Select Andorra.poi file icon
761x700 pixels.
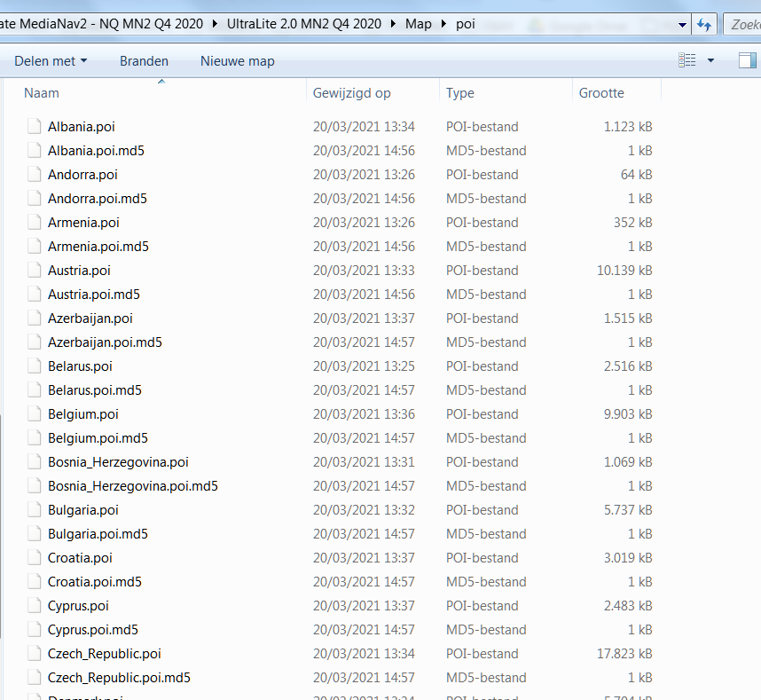pos(34,174)
